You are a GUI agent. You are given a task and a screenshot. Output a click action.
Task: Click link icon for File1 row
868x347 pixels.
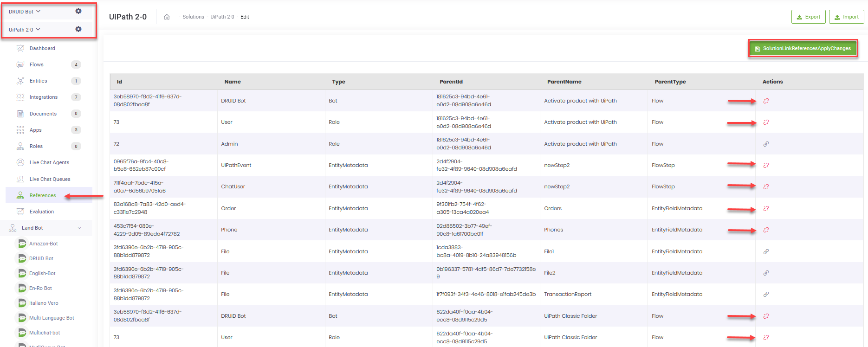(x=766, y=251)
